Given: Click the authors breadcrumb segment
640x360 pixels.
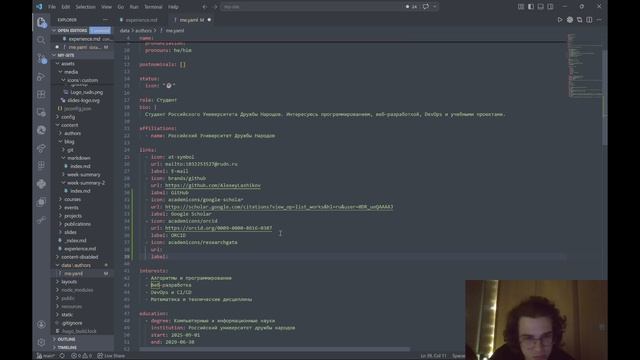Looking at the screenshot, I should point(143,31).
